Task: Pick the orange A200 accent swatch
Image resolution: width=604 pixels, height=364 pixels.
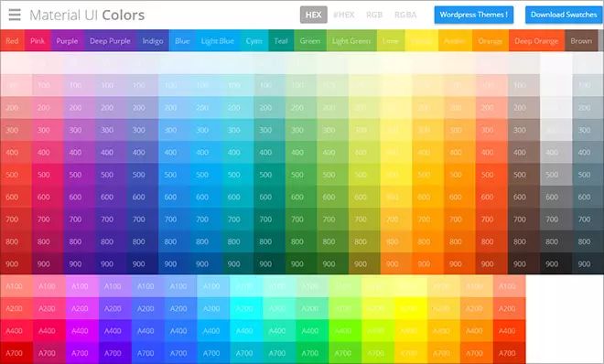Action: [477, 308]
